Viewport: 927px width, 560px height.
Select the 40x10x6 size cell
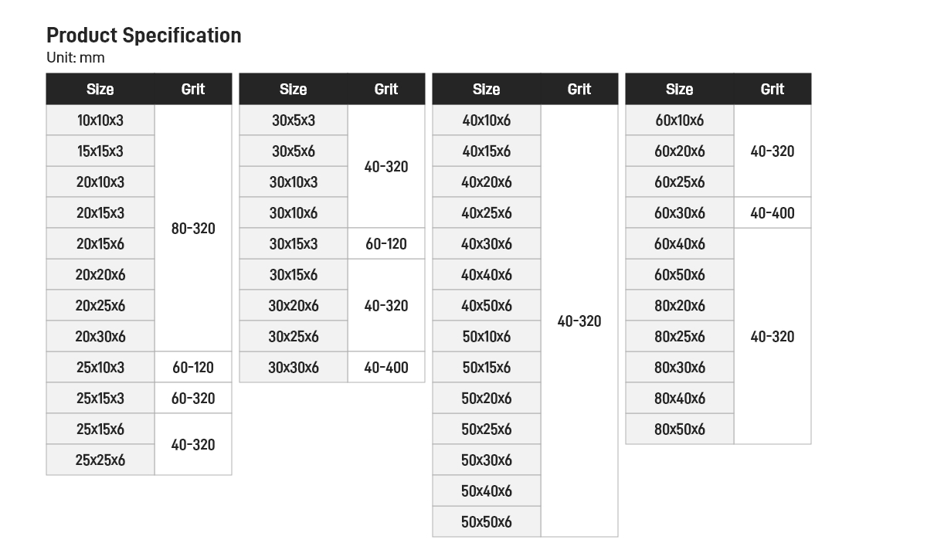coord(487,120)
